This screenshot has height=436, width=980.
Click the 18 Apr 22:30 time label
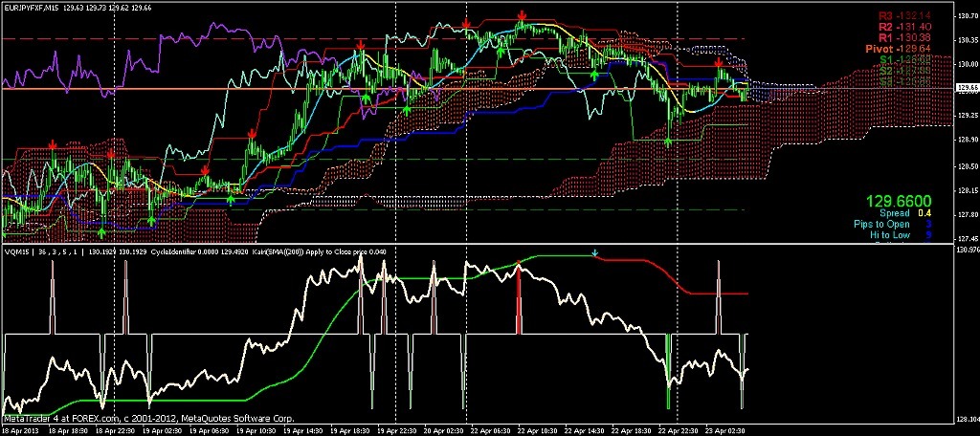[114, 431]
